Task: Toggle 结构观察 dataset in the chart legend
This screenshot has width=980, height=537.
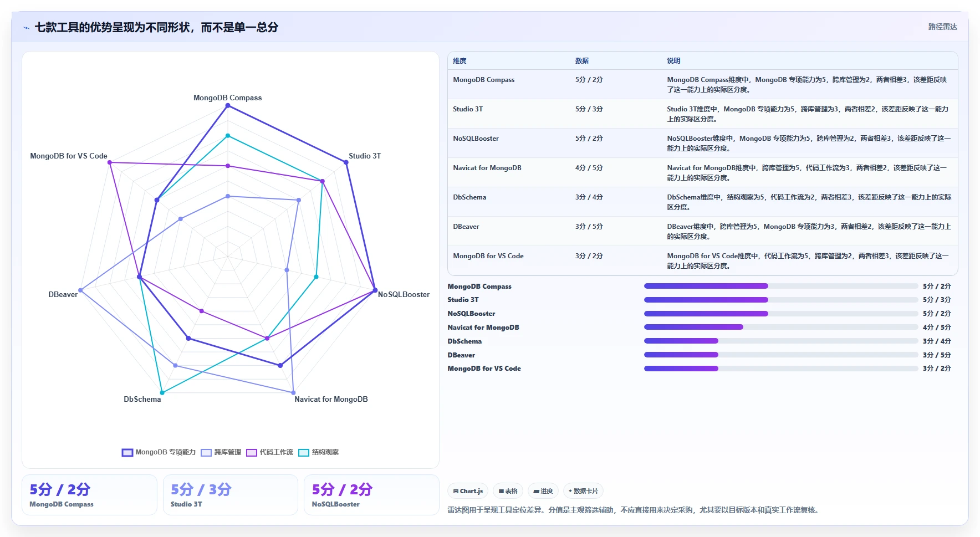Action: click(x=319, y=452)
